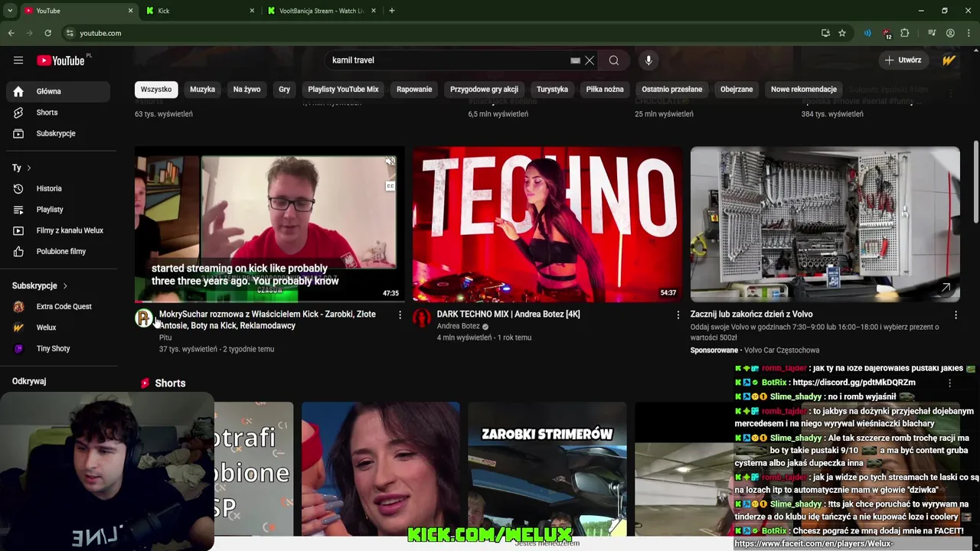Open the channel avatar menu at top right

949,60
